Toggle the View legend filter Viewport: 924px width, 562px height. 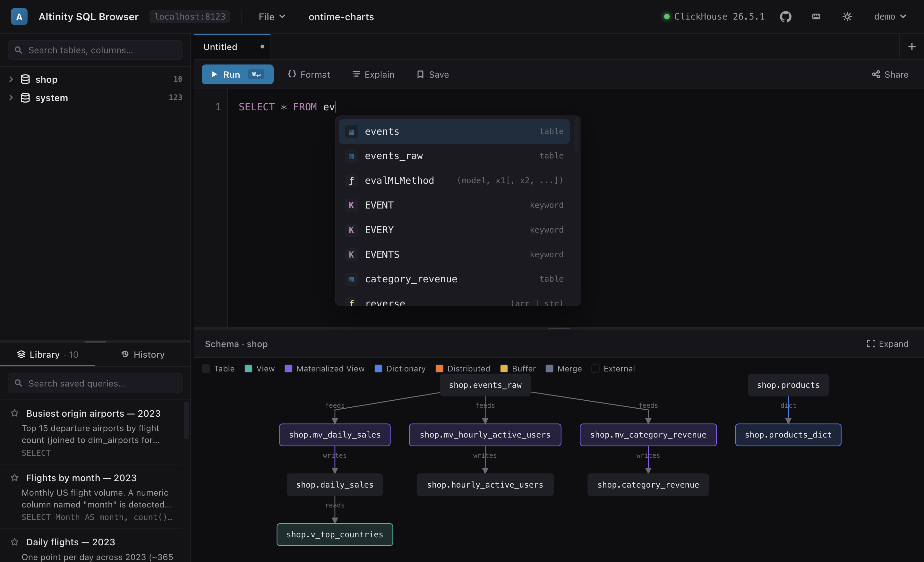(x=259, y=368)
